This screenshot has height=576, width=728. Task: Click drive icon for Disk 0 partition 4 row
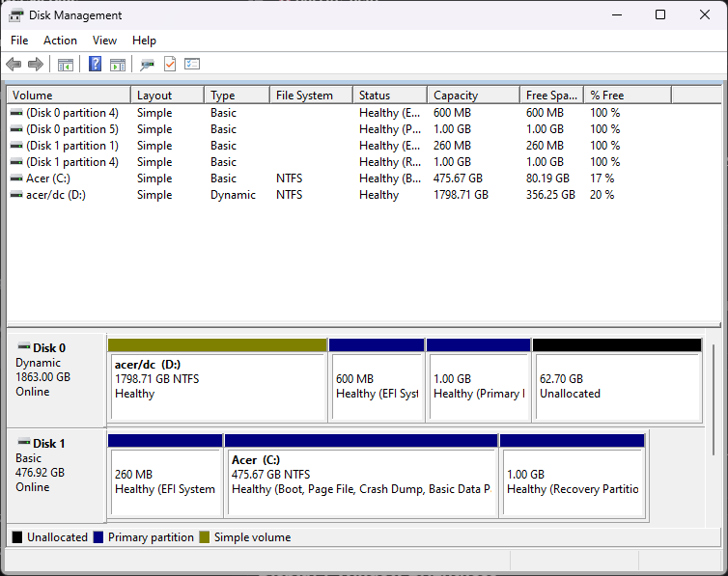(x=16, y=113)
